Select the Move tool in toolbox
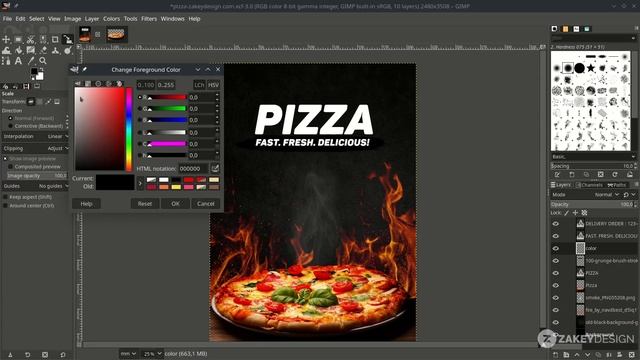The image size is (640, 360). coord(6,40)
